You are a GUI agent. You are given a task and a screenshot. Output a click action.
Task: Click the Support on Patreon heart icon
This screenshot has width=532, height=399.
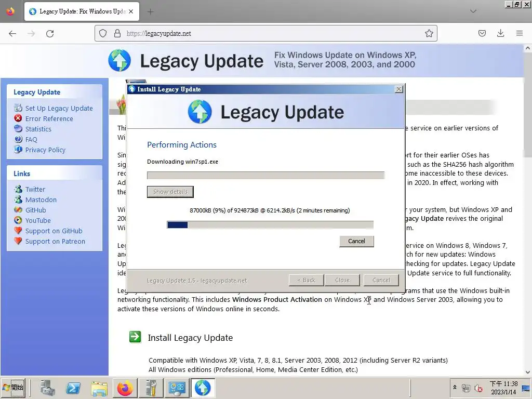tap(18, 241)
